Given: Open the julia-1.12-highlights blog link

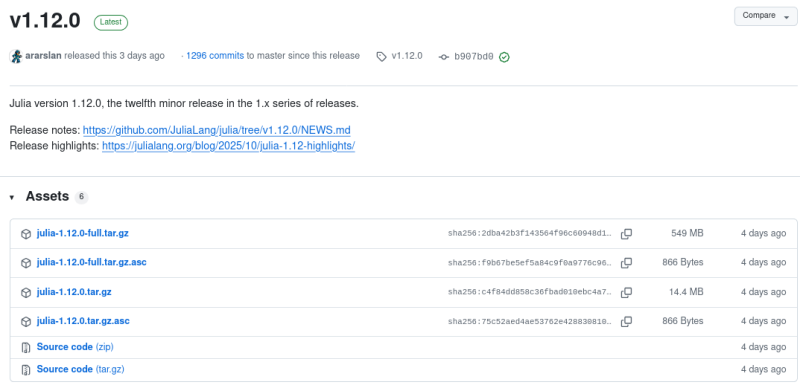Looking at the screenshot, I should point(228,146).
